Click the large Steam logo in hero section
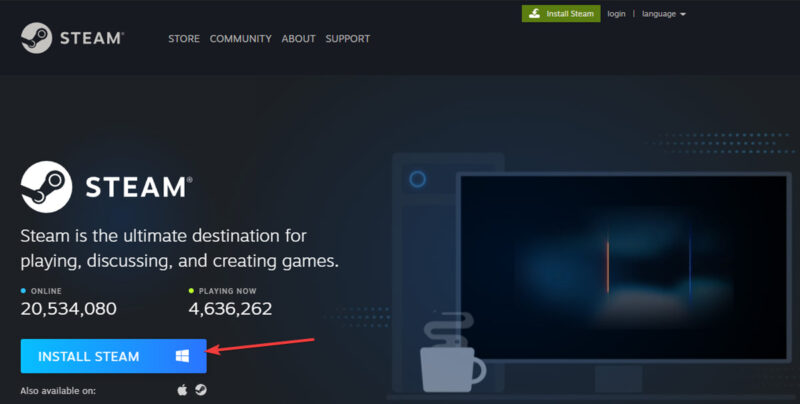This screenshot has height=404, width=800. click(106, 187)
